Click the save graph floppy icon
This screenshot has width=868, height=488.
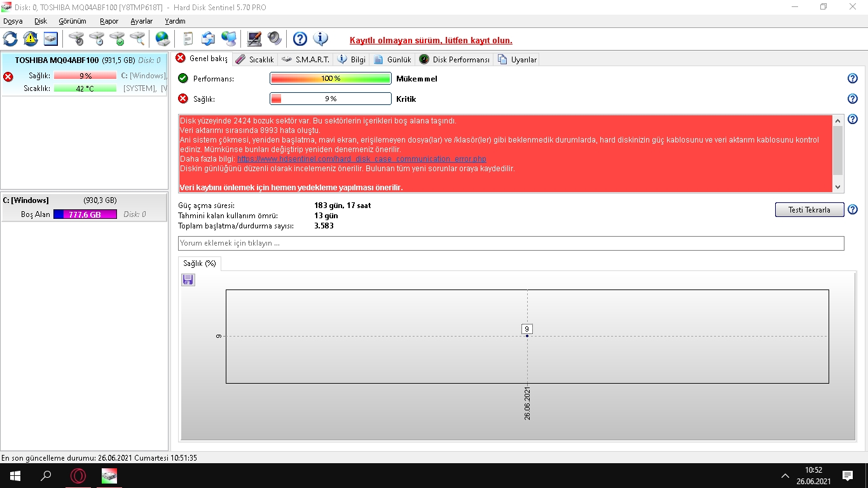click(x=188, y=280)
